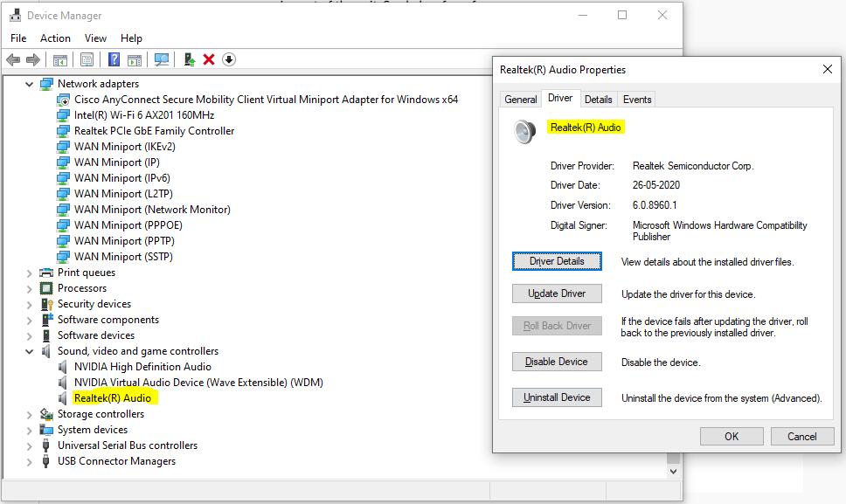The width and height of the screenshot is (846, 504).
Task: Click the Update driver toolbar icon
Action: tap(189, 59)
